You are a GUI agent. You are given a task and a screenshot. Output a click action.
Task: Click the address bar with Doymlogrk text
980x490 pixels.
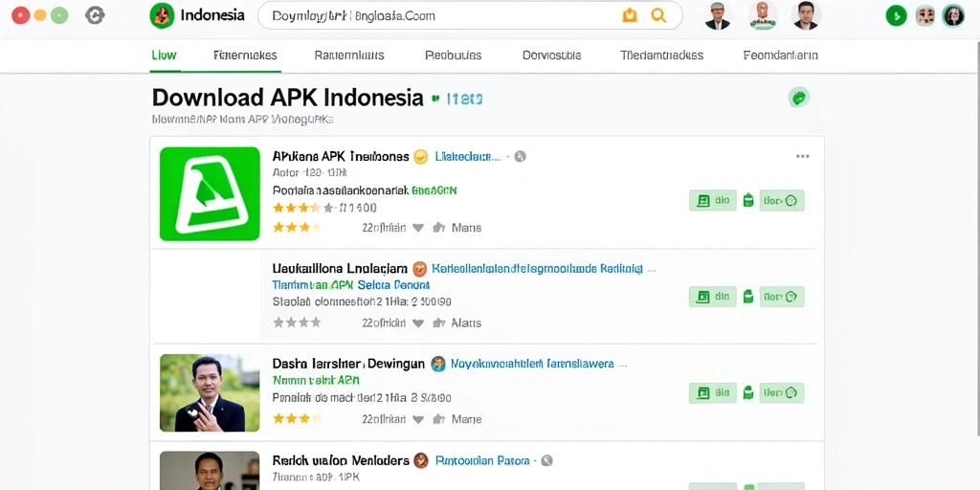(470, 15)
